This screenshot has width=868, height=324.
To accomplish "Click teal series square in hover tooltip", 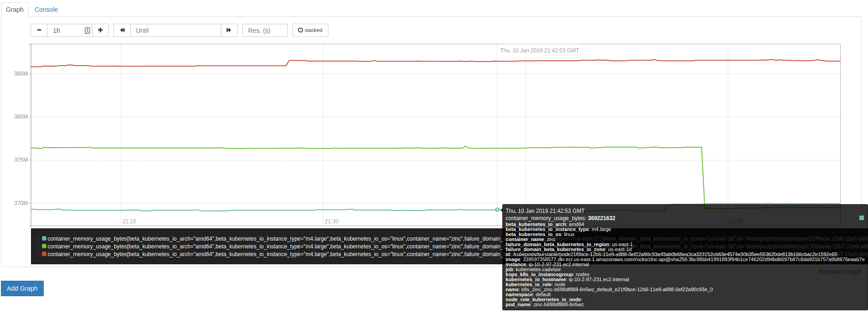I will (861, 218).
